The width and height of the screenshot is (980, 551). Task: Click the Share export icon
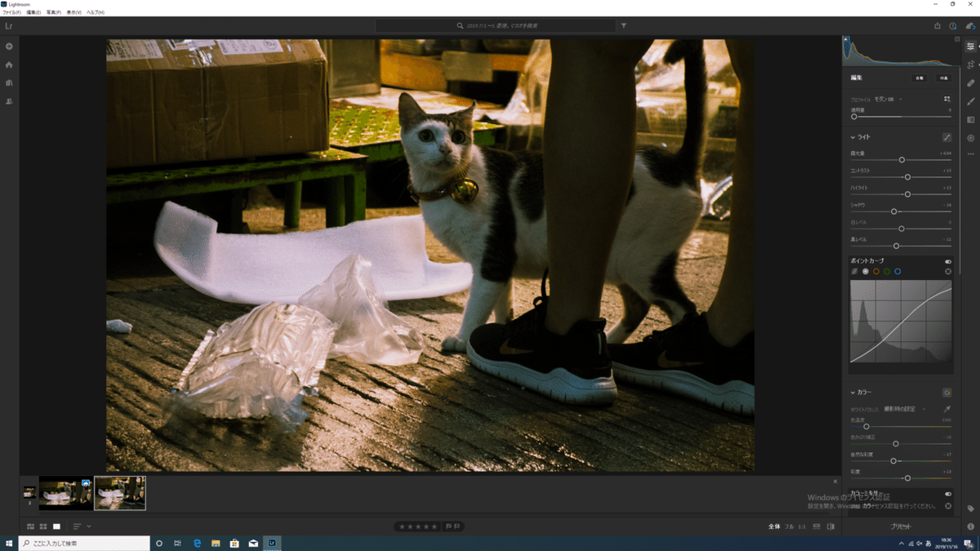click(938, 26)
